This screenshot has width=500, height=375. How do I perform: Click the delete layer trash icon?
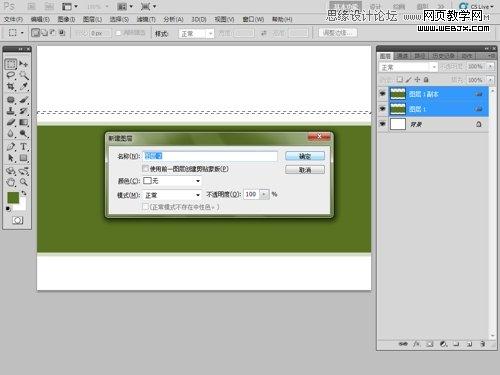click(x=482, y=344)
